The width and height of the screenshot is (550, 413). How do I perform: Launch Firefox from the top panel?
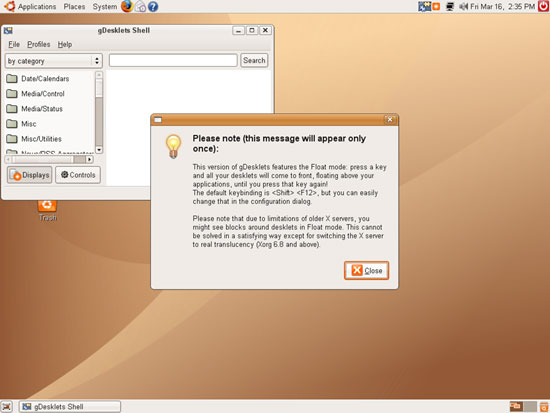point(127,6)
